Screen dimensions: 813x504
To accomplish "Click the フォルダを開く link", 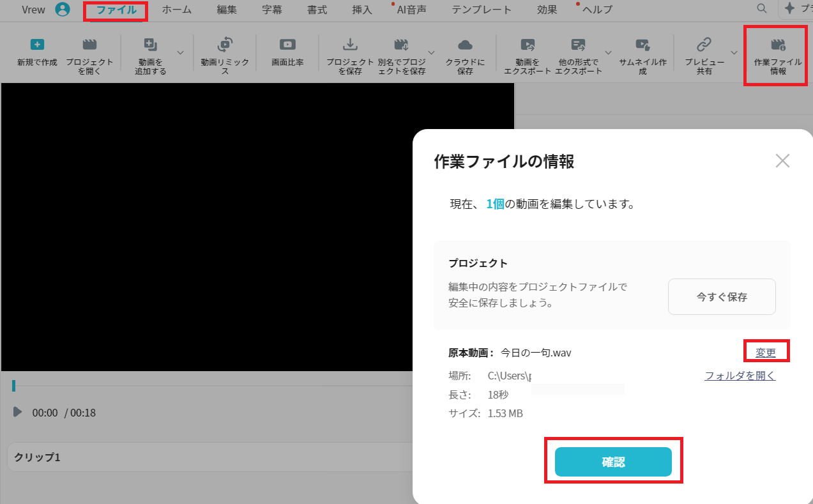I will click(x=740, y=376).
